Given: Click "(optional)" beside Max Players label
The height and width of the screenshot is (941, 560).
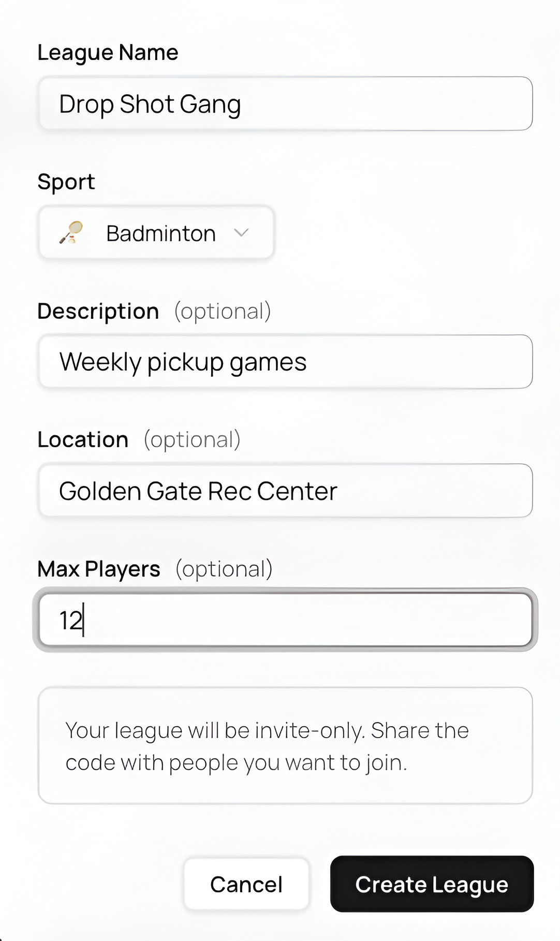Looking at the screenshot, I should point(224,569).
